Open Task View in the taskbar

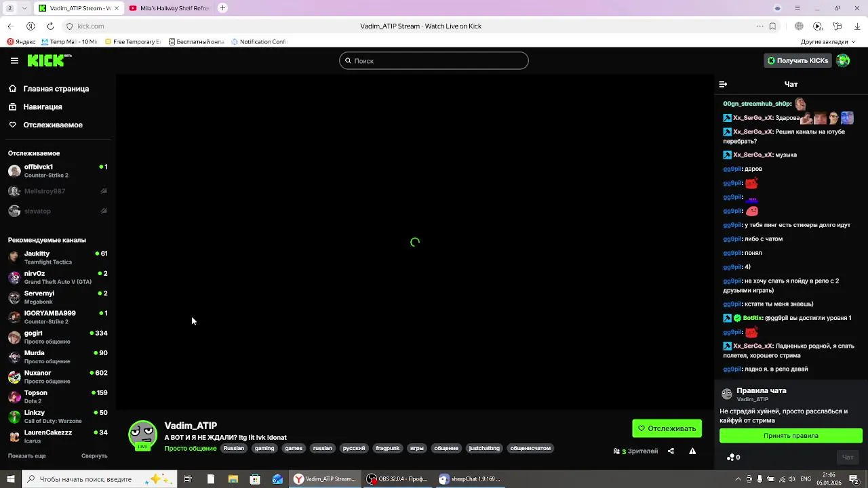pyautogui.click(x=188, y=479)
